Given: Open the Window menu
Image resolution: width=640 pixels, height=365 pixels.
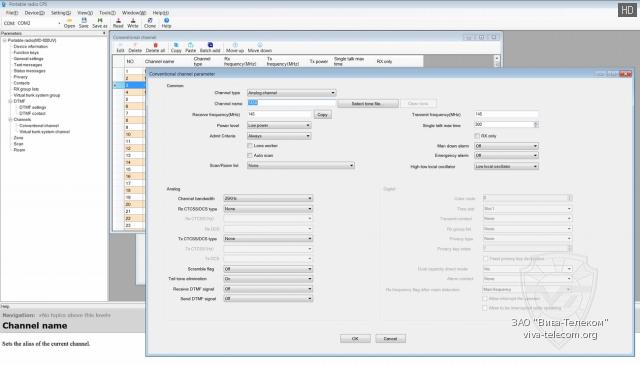Looking at the screenshot, I should click(134, 13).
